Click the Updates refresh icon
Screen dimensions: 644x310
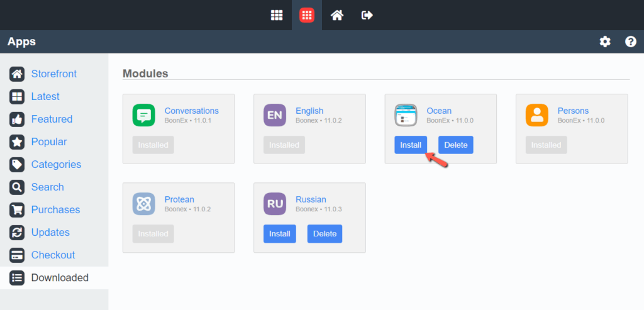(x=17, y=233)
